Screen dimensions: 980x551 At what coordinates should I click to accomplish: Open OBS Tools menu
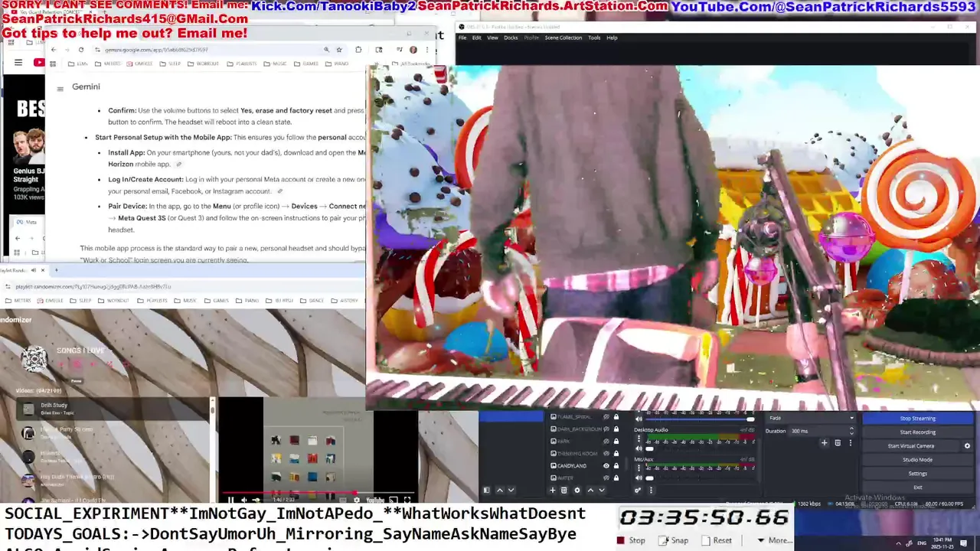(594, 37)
